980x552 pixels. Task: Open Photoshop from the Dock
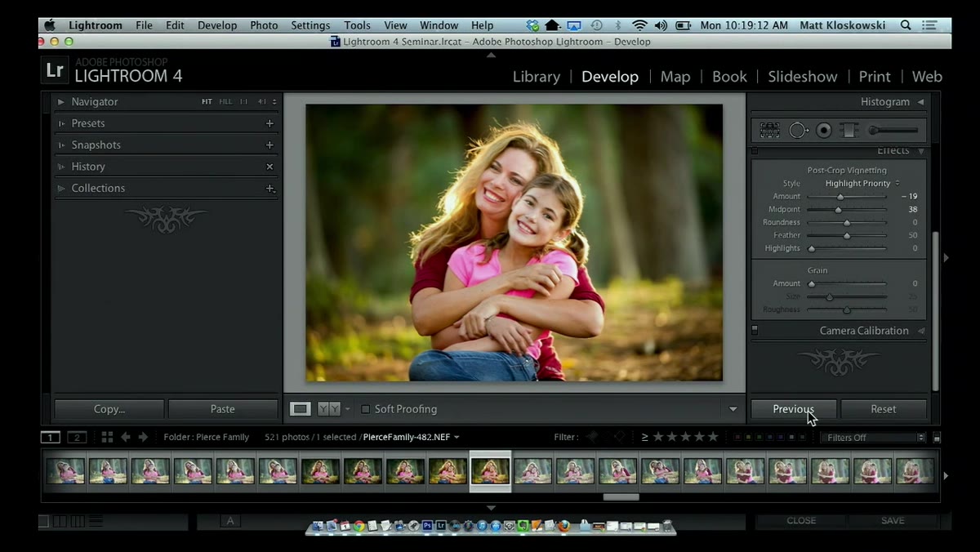coord(427,527)
